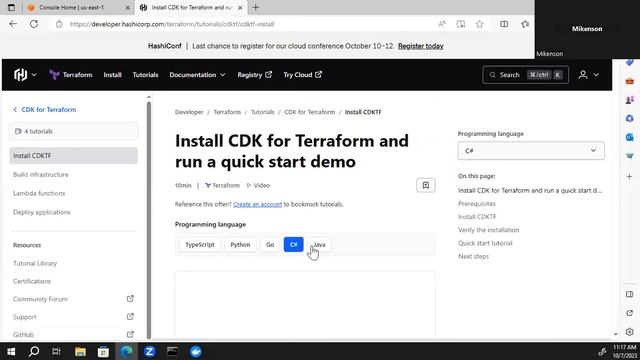Open the Terraform product home link
Image resolution: width=640 pixels, height=360 pixels.
(x=71, y=75)
